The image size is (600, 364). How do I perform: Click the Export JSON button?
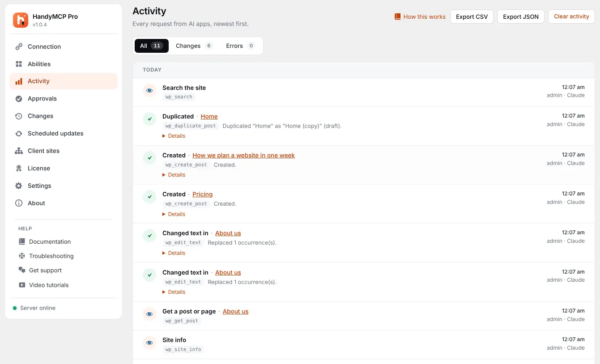pyautogui.click(x=521, y=17)
